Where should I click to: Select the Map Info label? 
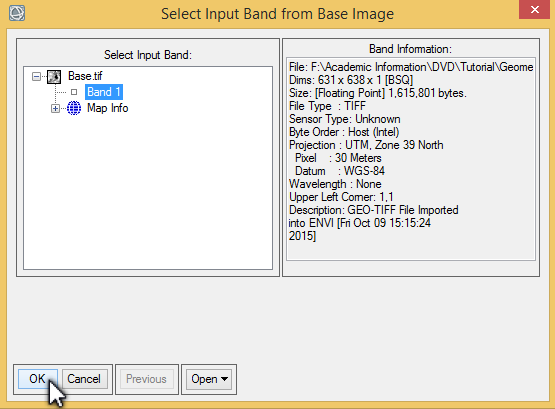pyautogui.click(x=108, y=108)
